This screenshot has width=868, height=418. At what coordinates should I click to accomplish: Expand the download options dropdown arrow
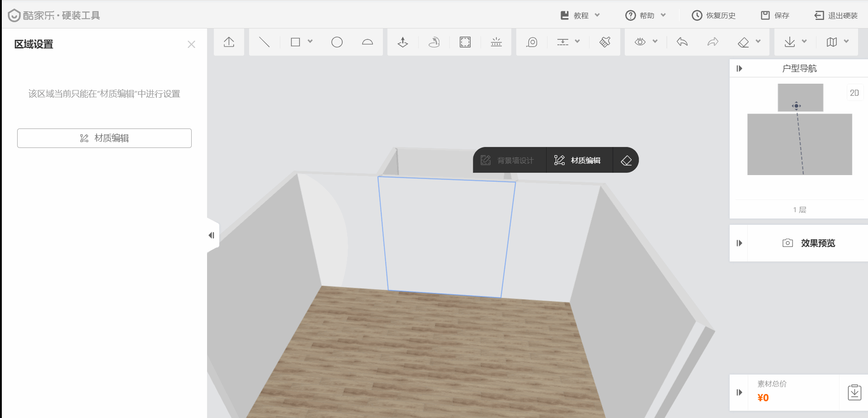coord(804,42)
